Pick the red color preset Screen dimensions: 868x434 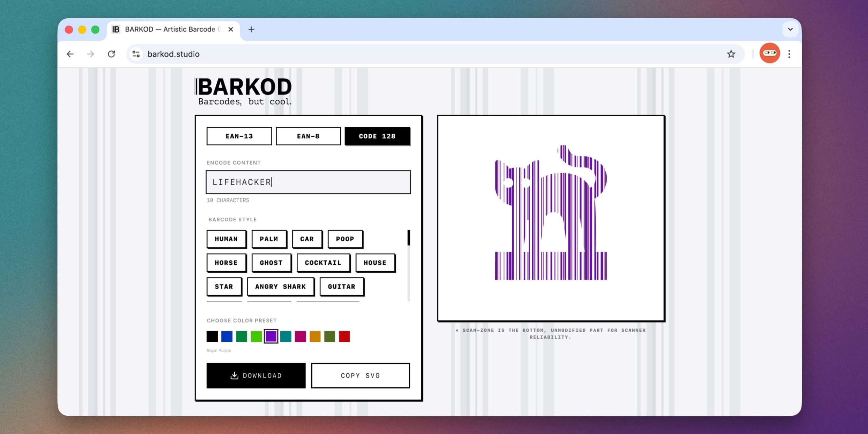pyautogui.click(x=344, y=336)
